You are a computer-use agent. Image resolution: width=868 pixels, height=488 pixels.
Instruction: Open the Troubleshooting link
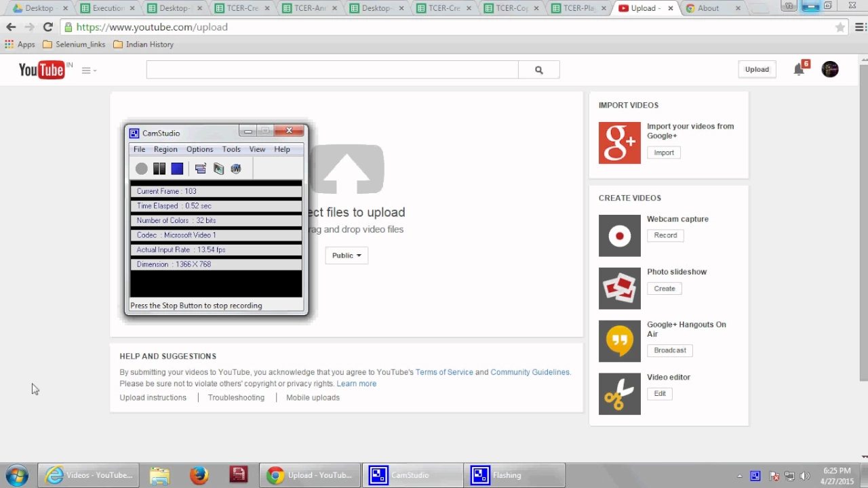pos(236,398)
